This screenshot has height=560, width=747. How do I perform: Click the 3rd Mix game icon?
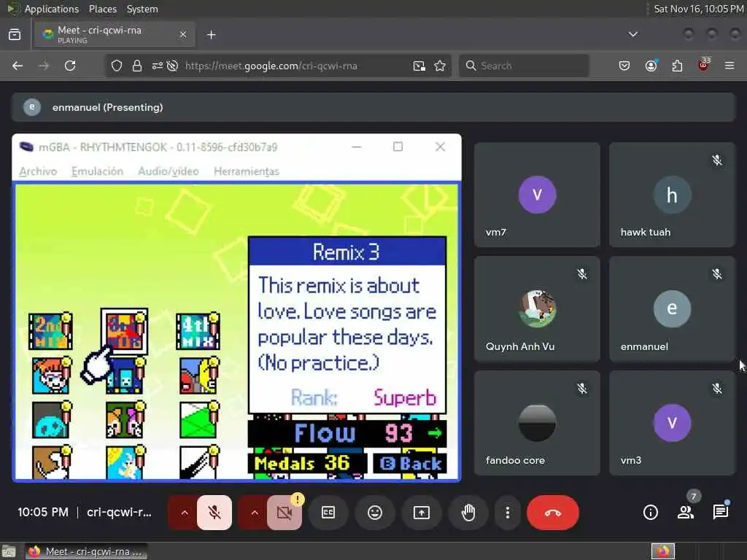[x=124, y=331]
